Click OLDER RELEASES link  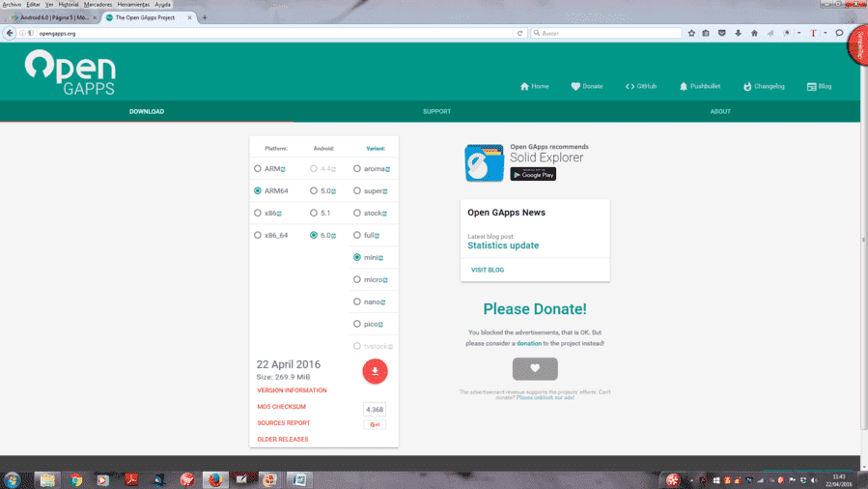282,439
